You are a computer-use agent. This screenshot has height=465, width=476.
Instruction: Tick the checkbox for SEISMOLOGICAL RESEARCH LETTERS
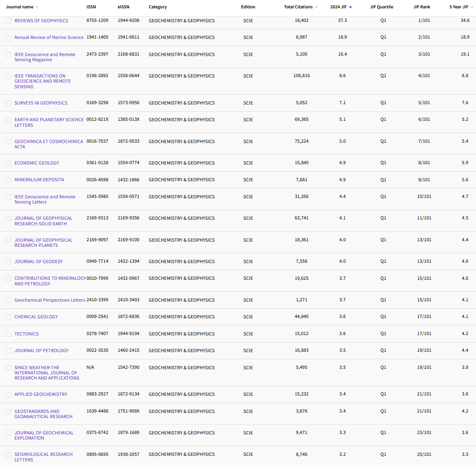pos(8,454)
